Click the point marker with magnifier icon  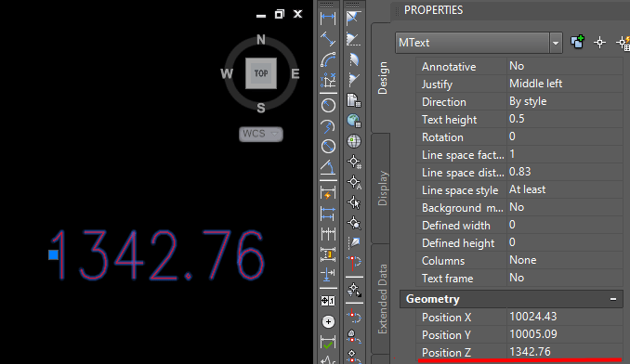[354, 222]
